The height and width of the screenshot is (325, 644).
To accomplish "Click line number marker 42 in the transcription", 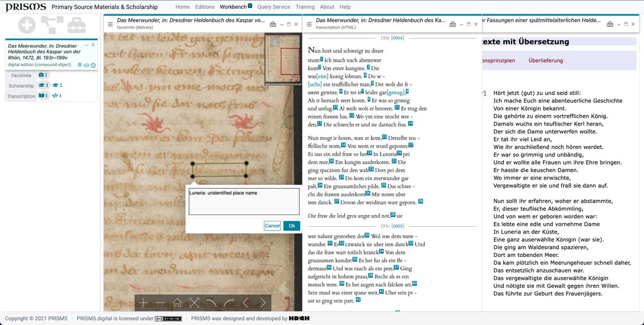I will (x=358, y=300).
